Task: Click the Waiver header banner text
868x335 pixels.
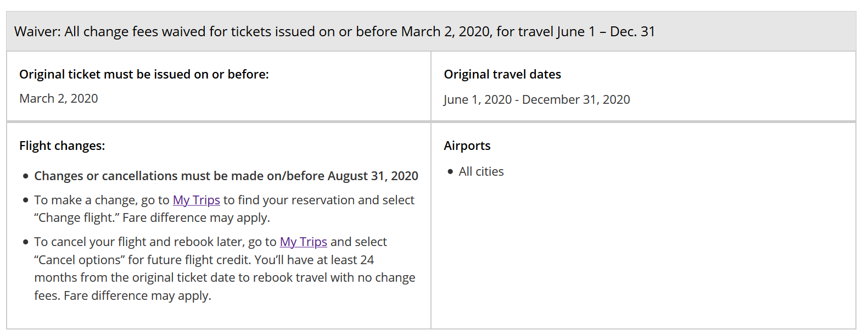Action: (x=334, y=32)
